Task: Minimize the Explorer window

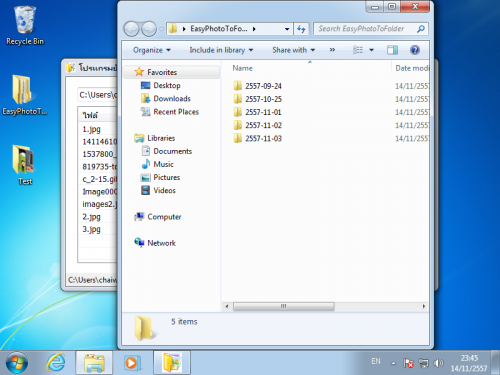Action: 375,7
